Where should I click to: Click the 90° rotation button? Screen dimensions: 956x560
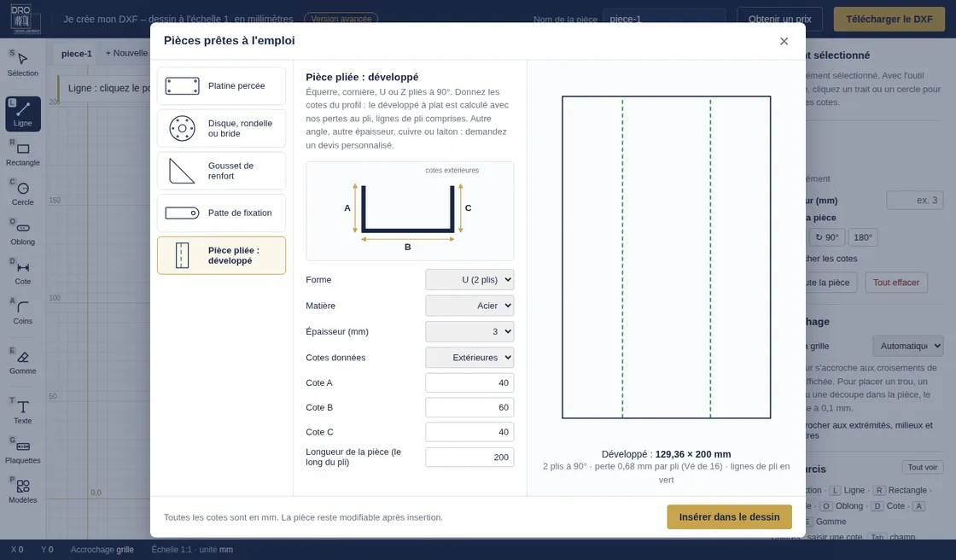coord(827,237)
